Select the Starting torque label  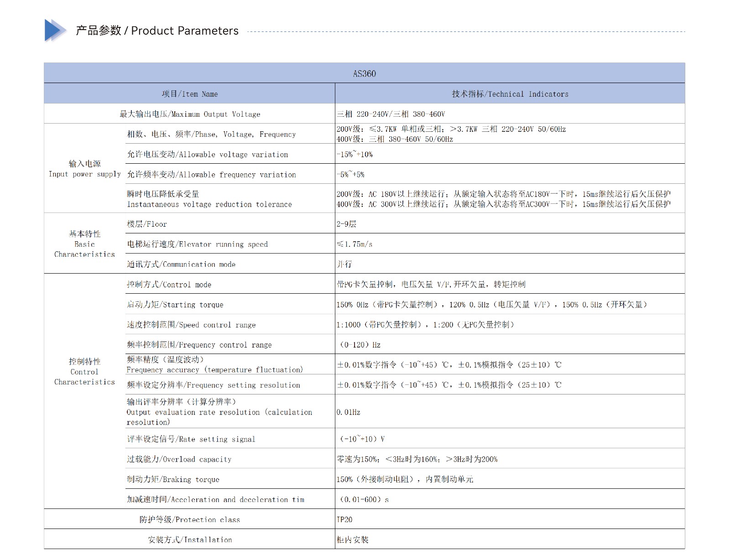(x=175, y=305)
